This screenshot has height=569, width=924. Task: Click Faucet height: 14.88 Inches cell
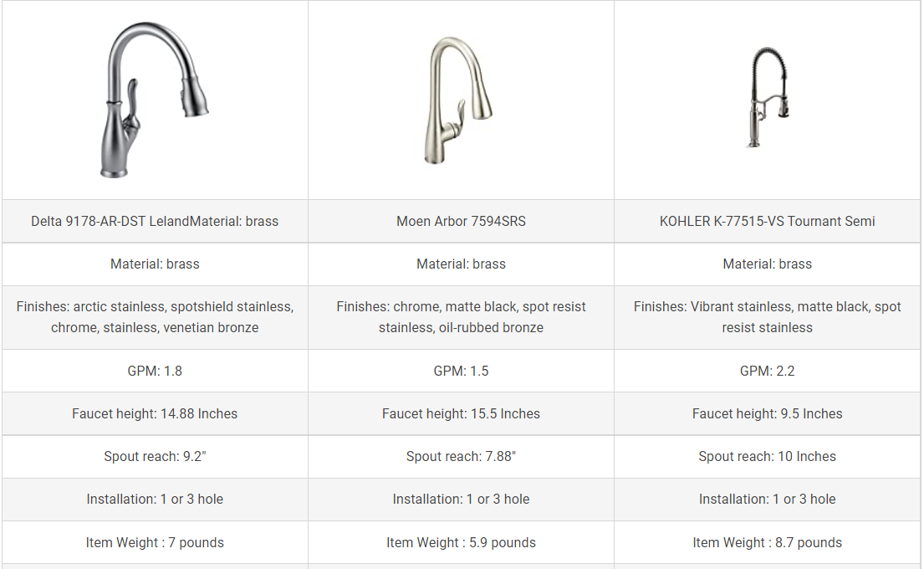155,414
